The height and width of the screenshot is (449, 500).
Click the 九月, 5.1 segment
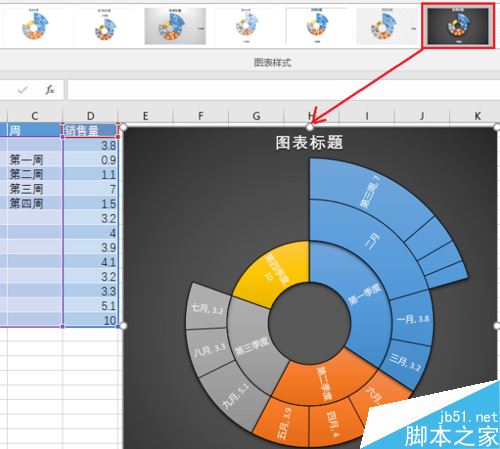coord(235,397)
